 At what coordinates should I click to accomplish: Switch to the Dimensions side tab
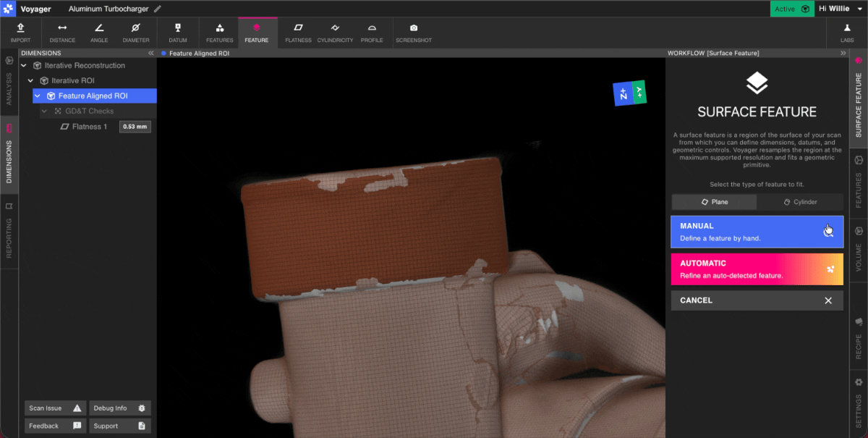click(9, 154)
